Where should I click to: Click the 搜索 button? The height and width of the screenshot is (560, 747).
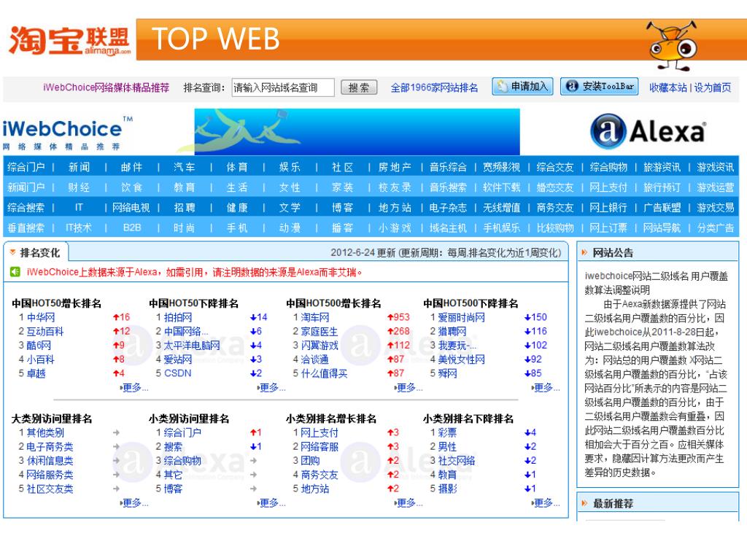tap(359, 87)
